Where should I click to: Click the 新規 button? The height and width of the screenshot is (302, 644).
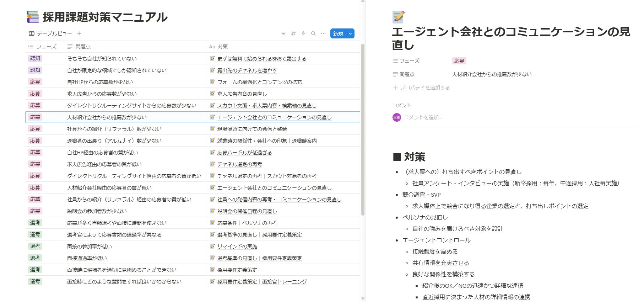(338, 33)
